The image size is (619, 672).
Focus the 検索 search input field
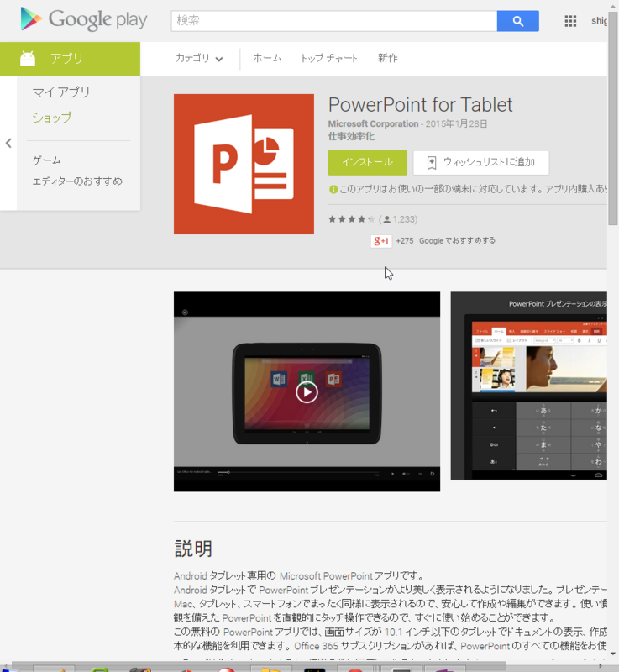[x=334, y=21]
